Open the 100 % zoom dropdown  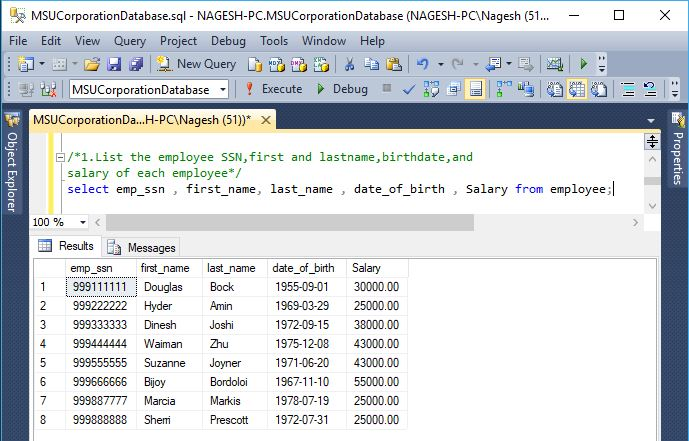(x=83, y=222)
